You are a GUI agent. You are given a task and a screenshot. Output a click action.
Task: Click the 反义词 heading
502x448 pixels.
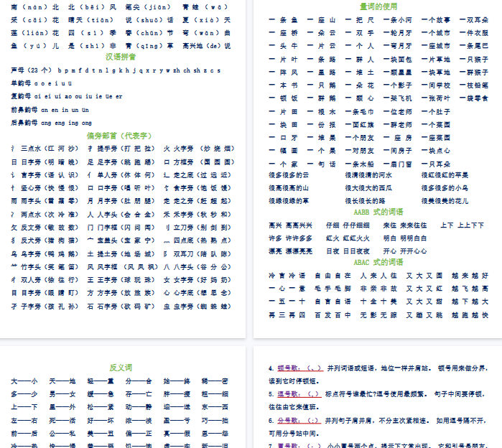pos(120,368)
